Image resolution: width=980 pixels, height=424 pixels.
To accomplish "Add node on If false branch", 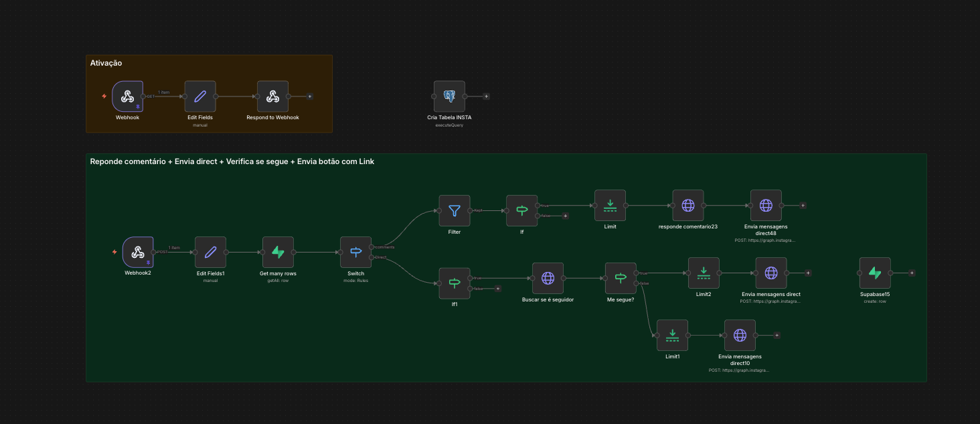I will [x=566, y=216].
